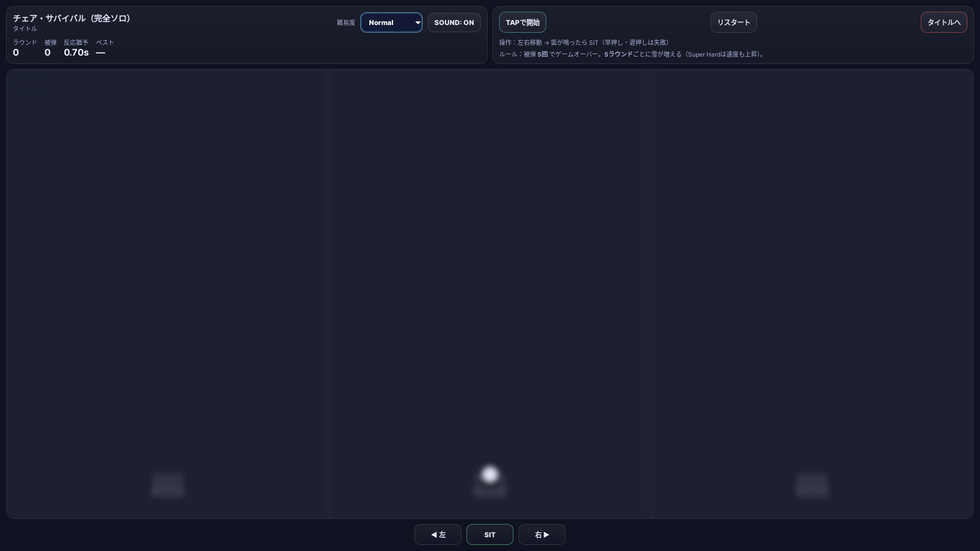
Task: Click the 操作 controls instruction line
Action: click(x=584, y=42)
